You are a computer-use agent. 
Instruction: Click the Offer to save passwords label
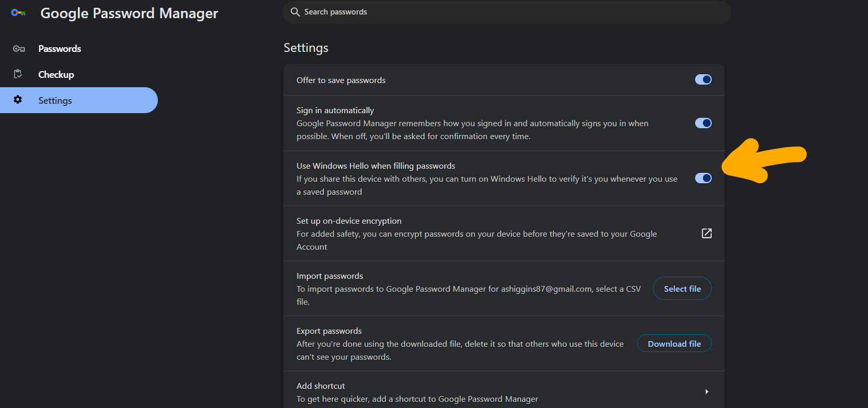pyautogui.click(x=341, y=80)
